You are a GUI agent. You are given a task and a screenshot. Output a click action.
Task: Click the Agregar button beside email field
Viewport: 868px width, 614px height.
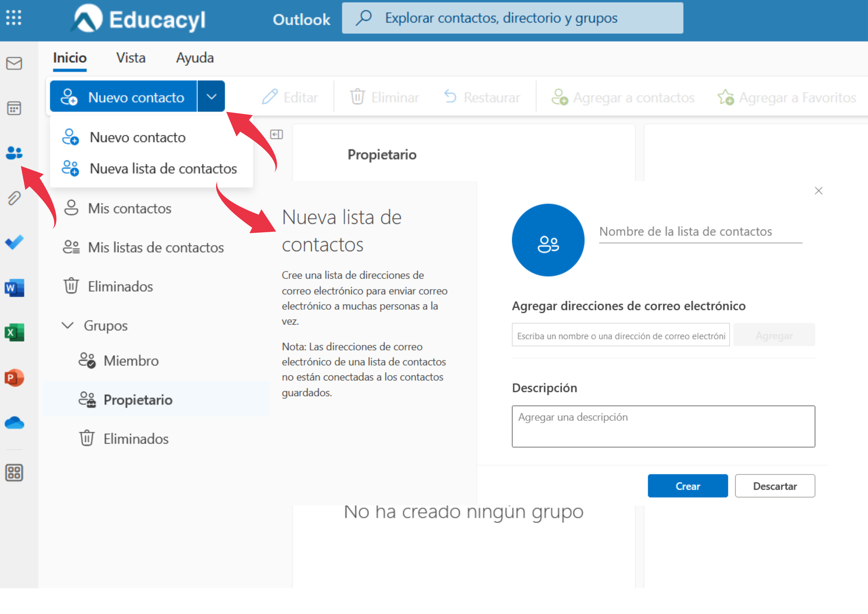pyautogui.click(x=774, y=335)
